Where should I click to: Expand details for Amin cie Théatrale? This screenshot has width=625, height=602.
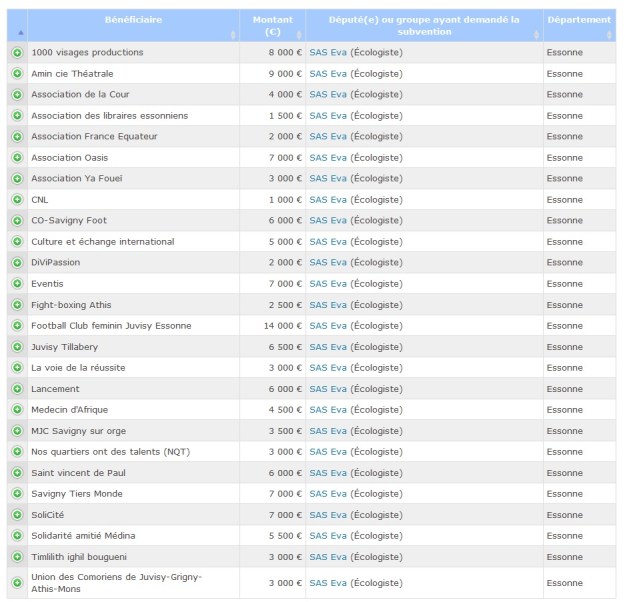click(x=17, y=73)
